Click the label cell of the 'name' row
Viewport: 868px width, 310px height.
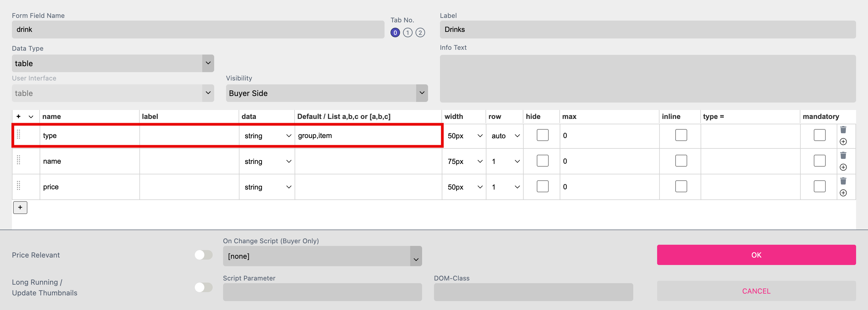pyautogui.click(x=189, y=161)
